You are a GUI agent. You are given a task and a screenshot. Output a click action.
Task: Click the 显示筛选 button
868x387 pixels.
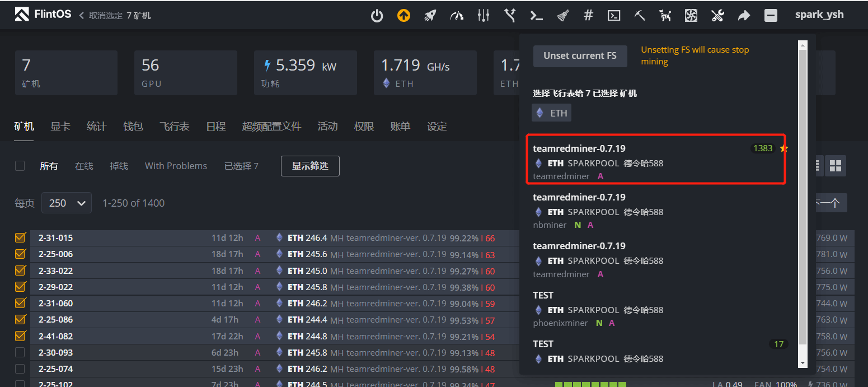[310, 166]
